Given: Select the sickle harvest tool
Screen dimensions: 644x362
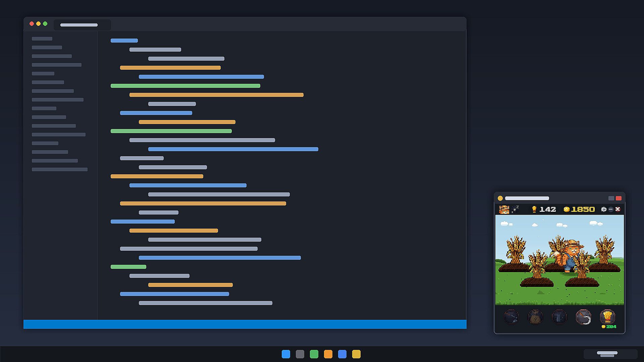Looking at the screenshot, I should pyautogui.click(x=583, y=317).
